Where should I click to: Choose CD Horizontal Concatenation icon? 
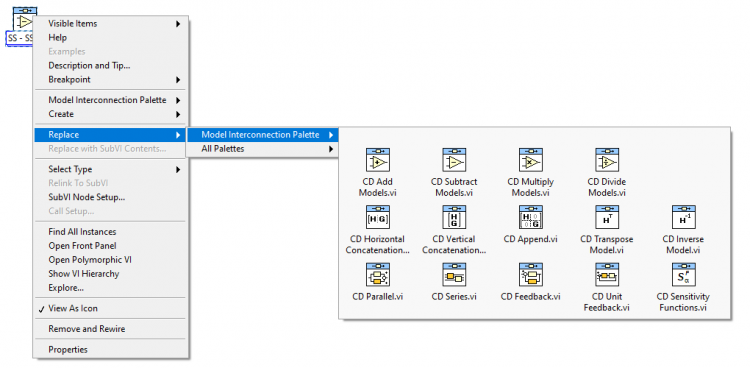coord(378,217)
